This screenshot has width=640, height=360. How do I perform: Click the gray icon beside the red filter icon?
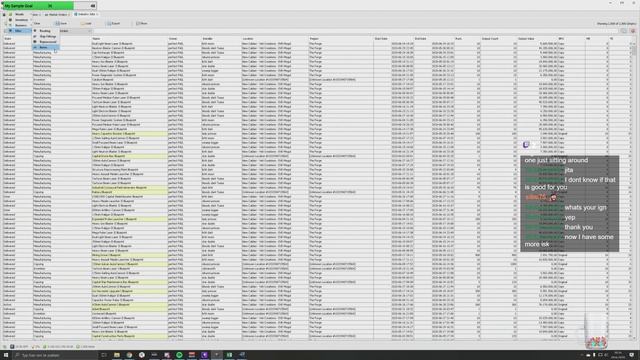click(624, 31)
